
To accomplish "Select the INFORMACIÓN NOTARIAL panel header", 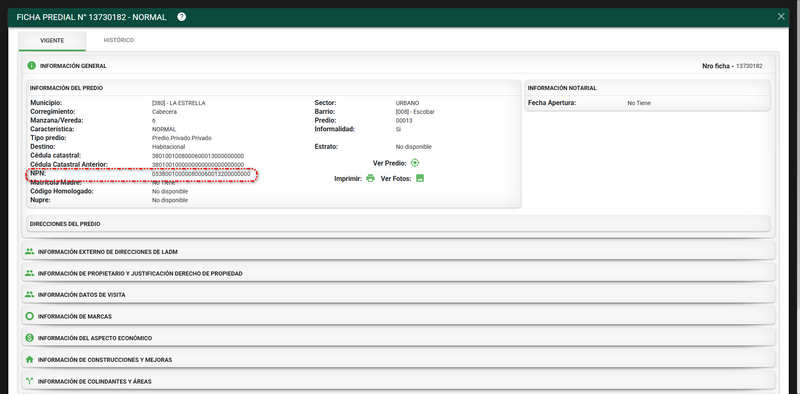I will point(647,88).
